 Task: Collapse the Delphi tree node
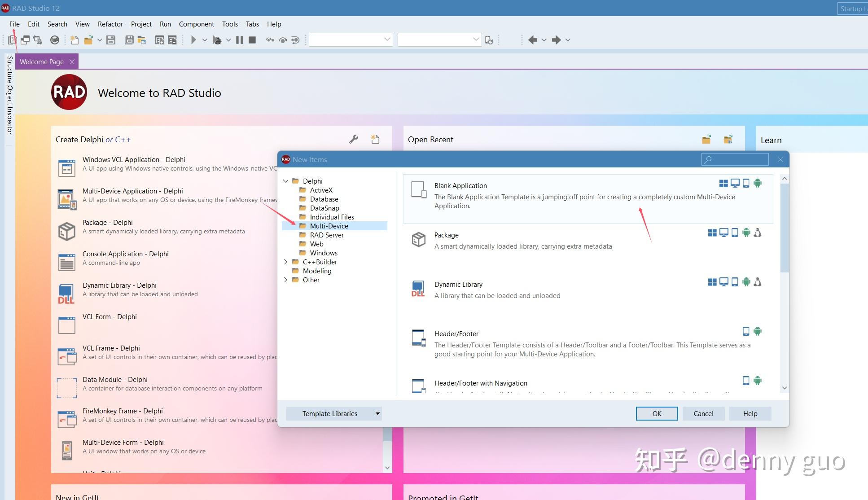coord(286,181)
